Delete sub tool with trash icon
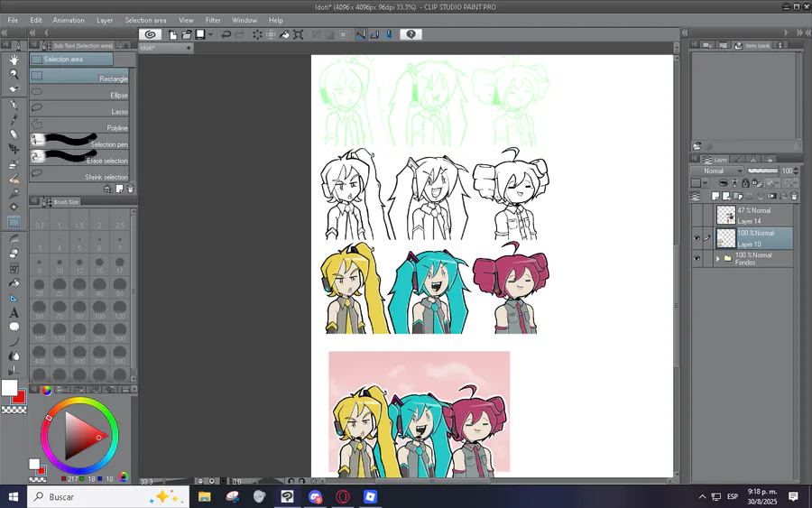 pos(131,189)
